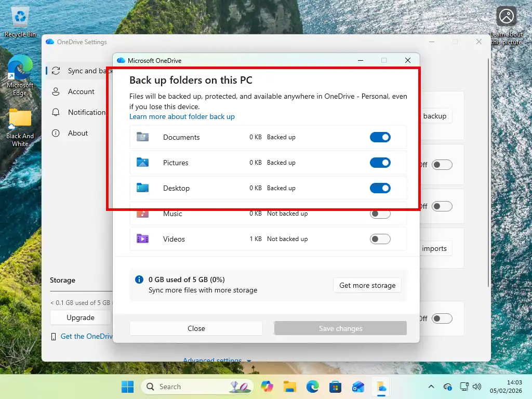This screenshot has width=532, height=399.
Task: Open the taskbar hidden icons chevron
Action: (431, 387)
